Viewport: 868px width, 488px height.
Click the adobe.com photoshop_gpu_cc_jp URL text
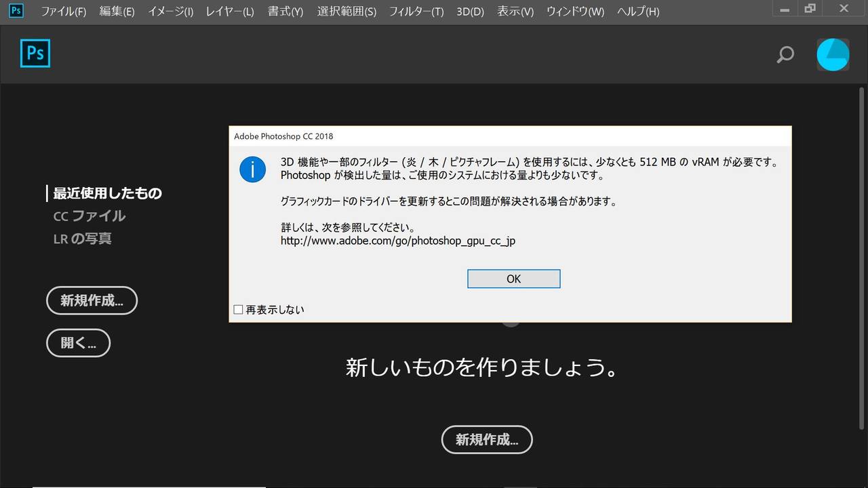tap(398, 241)
